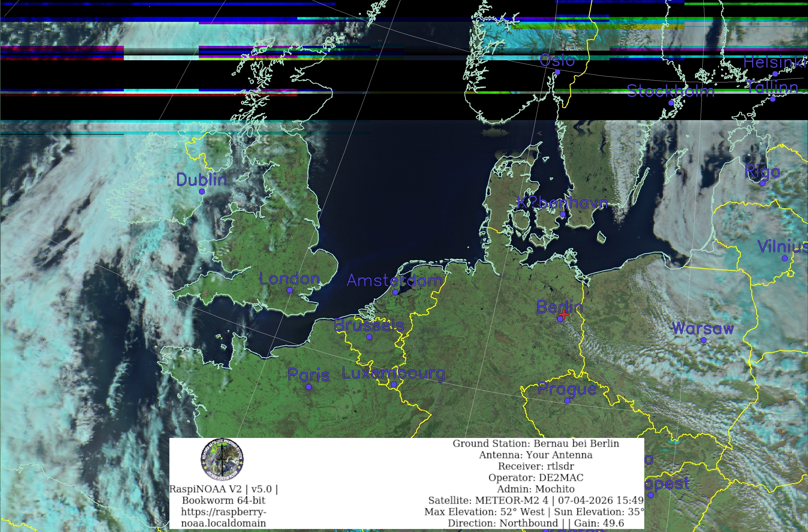
Task: Click the London city marker dot
Action: [290, 290]
